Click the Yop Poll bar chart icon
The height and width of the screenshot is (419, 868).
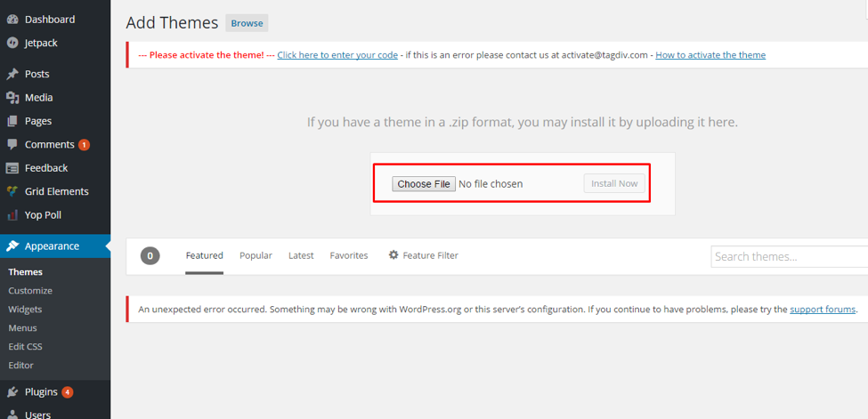(12, 214)
